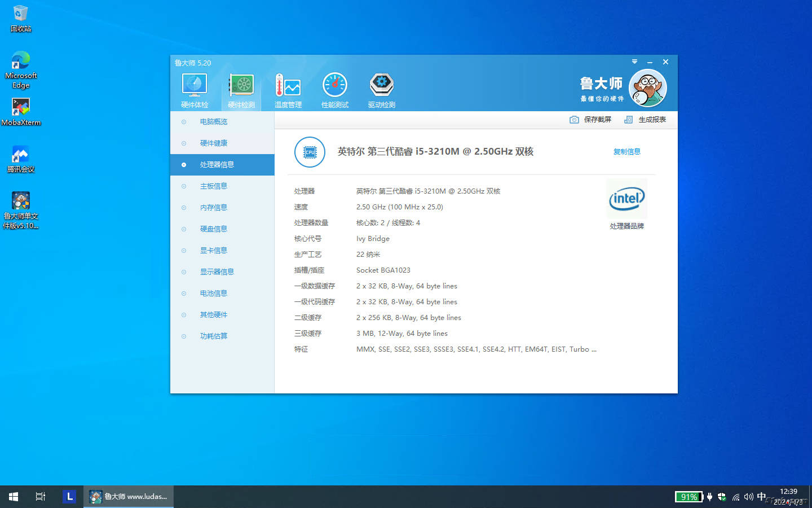Image resolution: width=812 pixels, height=508 pixels.
Task: Open the Windows Start menu
Action: point(14,497)
